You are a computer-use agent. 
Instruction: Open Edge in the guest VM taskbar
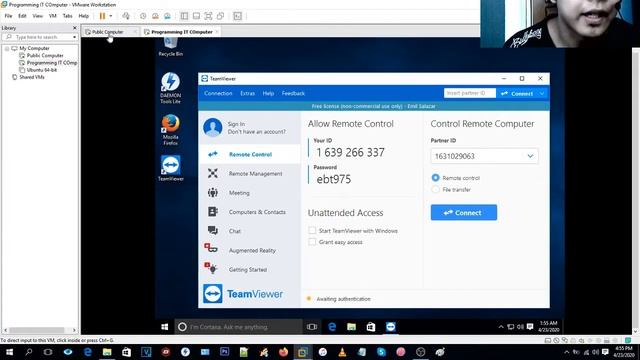[x=332, y=327]
